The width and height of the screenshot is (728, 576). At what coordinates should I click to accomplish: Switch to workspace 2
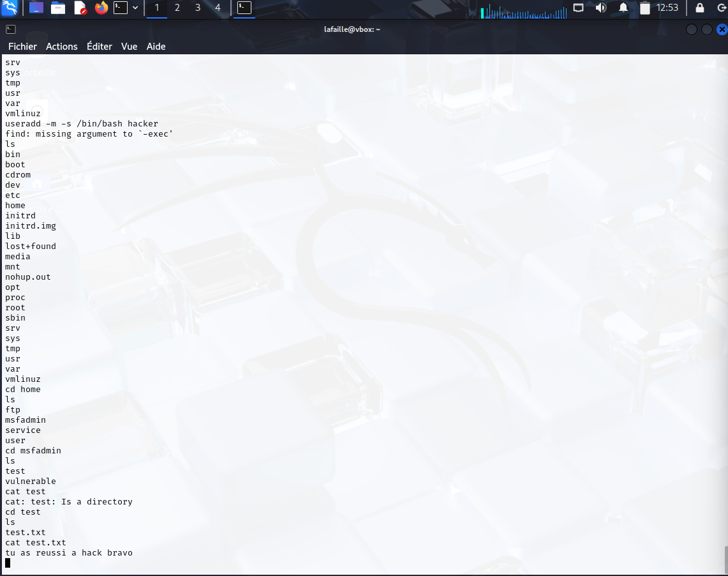(x=177, y=8)
